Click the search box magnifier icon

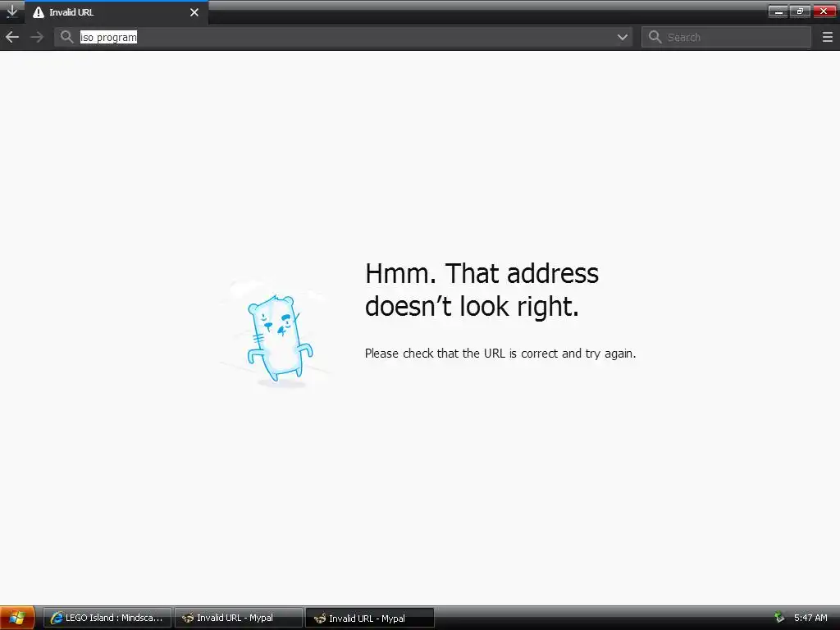coord(655,37)
